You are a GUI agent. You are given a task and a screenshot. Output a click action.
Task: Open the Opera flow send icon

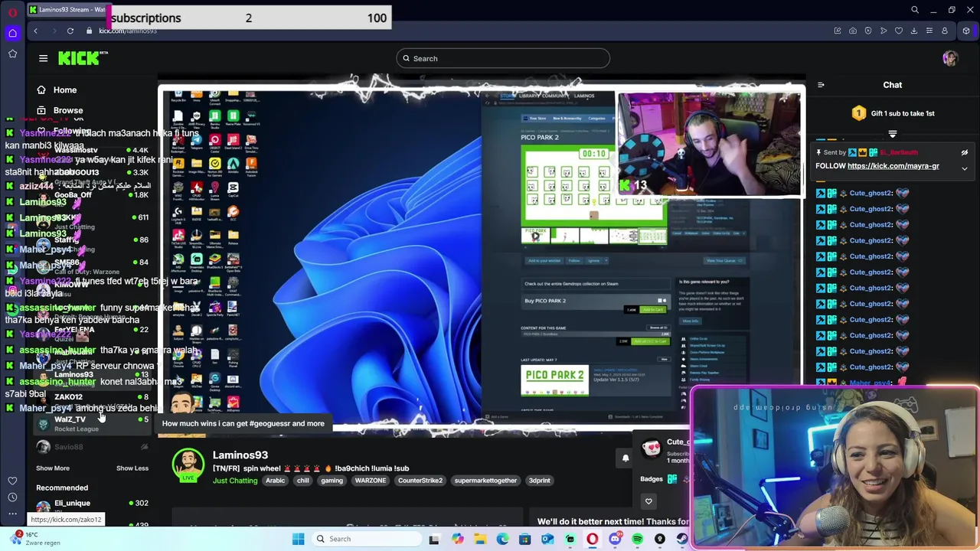click(x=883, y=31)
